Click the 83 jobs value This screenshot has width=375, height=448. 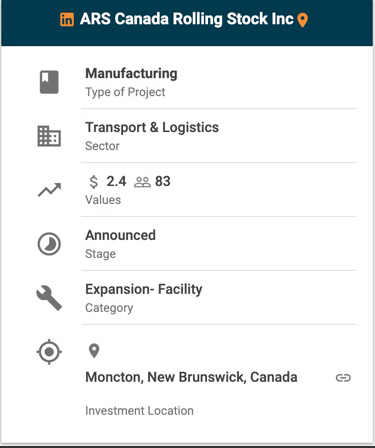pos(163,182)
